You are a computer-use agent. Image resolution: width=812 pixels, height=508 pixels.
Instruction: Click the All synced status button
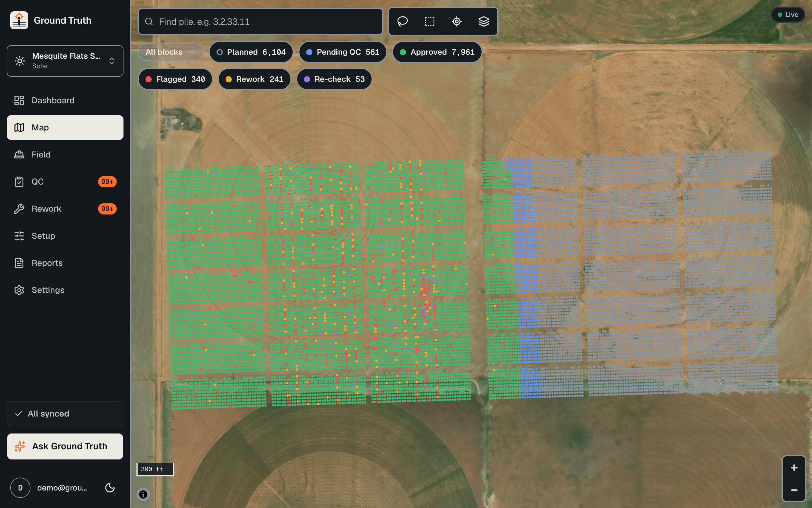[x=65, y=413]
